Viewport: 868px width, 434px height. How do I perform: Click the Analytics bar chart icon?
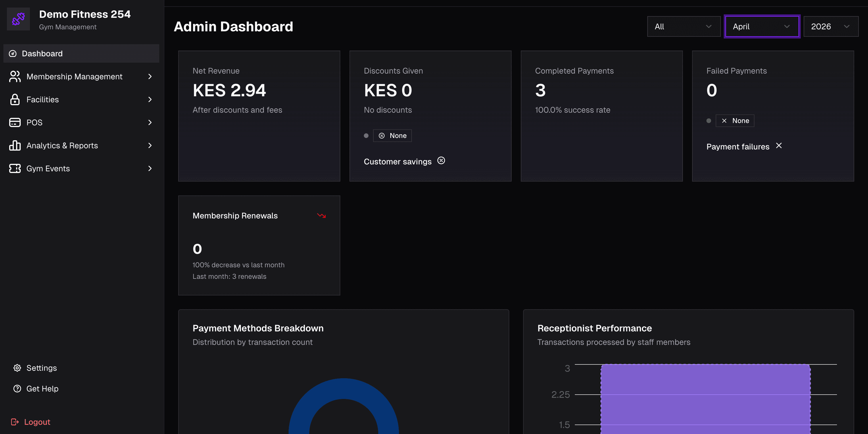15,145
